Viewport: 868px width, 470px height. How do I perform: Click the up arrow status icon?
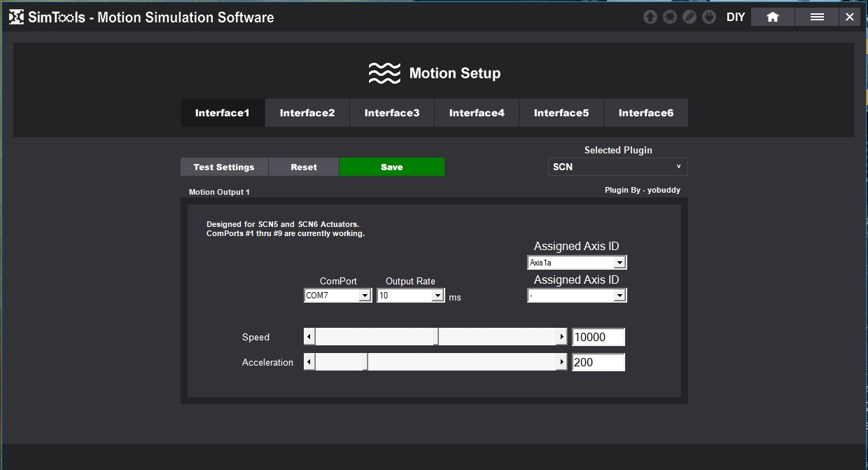pyautogui.click(x=650, y=17)
